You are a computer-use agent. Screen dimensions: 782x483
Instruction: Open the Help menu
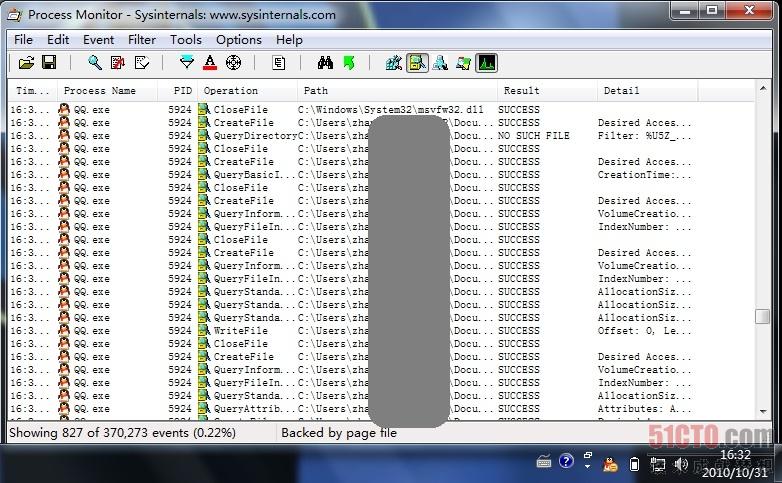(289, 39)
